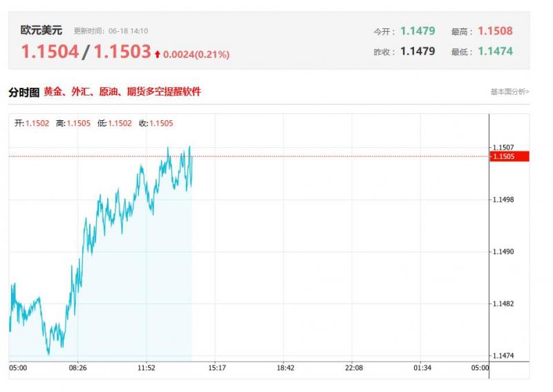Click the 01:34 time axis label
The height and width of the screenshot is (392, 553).
coord(422,368)
